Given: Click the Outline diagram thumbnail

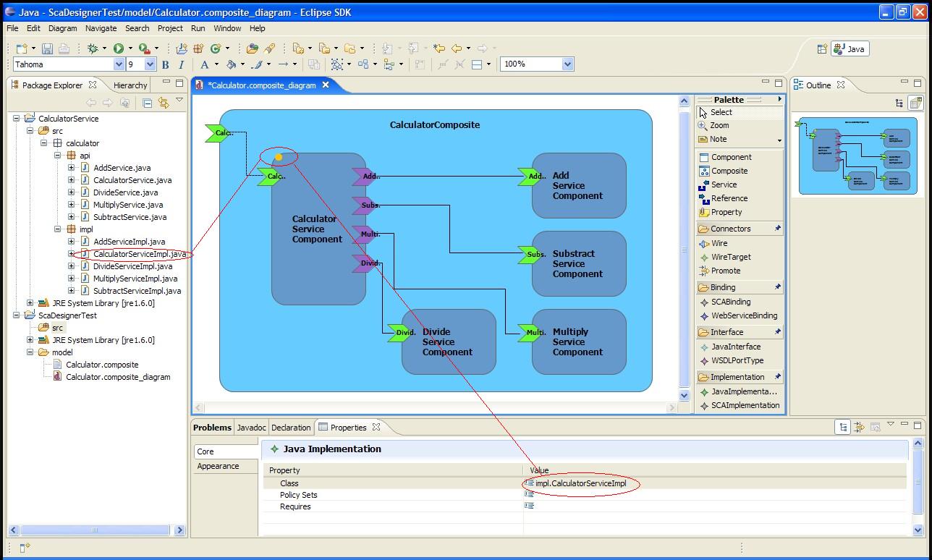Looking at the screenshot, I should (x=857, y=156).
